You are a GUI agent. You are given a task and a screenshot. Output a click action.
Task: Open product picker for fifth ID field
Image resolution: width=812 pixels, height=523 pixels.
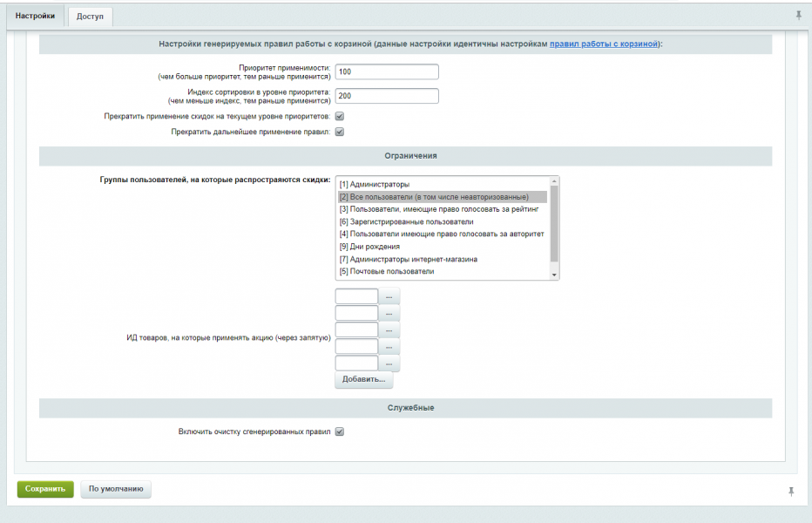(x=389, y=363)
